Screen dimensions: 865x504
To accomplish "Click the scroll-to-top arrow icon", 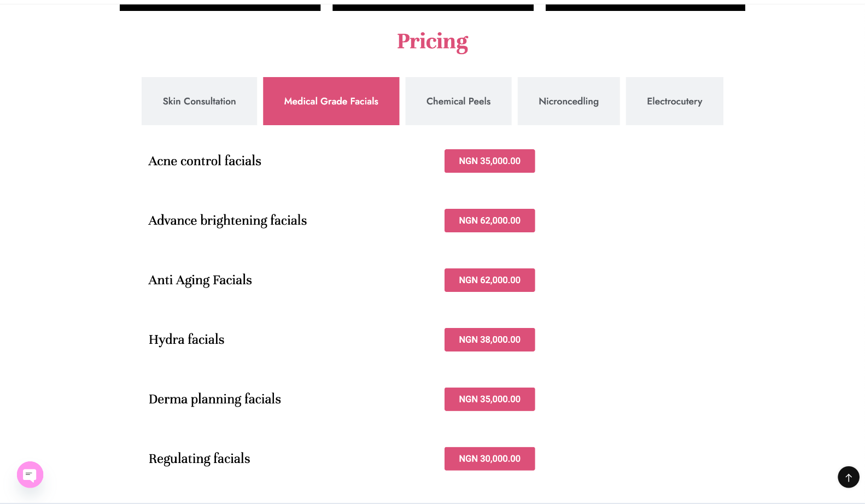I will [849, 477].
